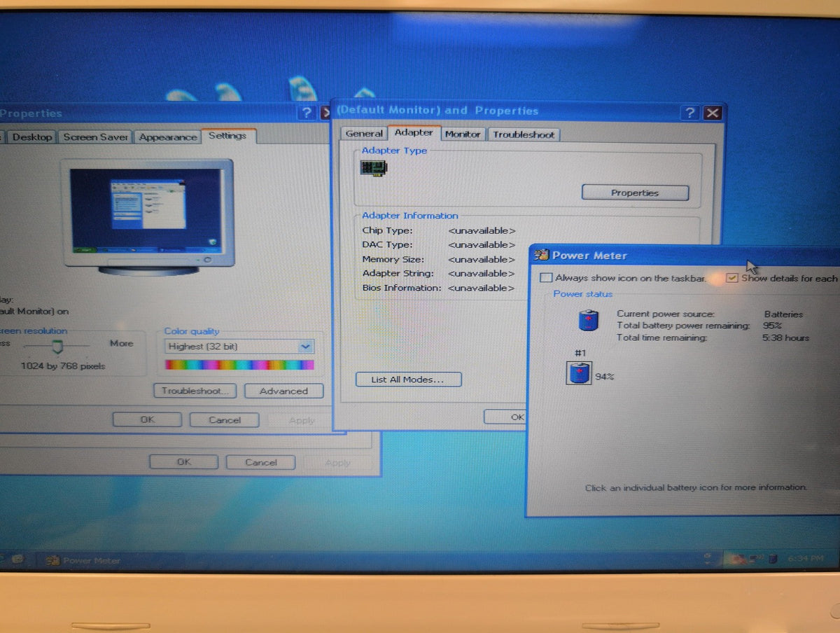Click the color quality spectrum bar
The height and width of the screenshot is (633, 840).
point(239,365)
